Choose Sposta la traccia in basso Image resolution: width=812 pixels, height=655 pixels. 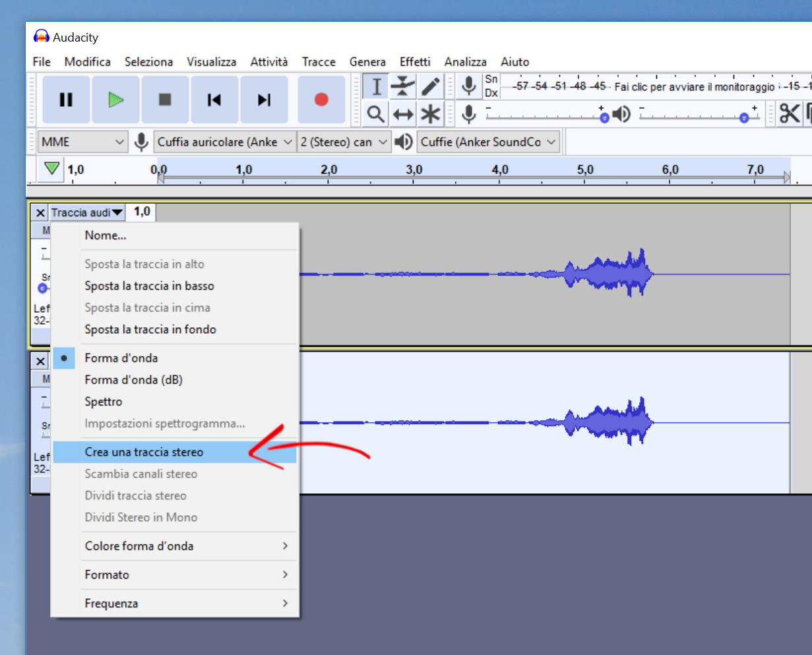[x=175, y=286]
